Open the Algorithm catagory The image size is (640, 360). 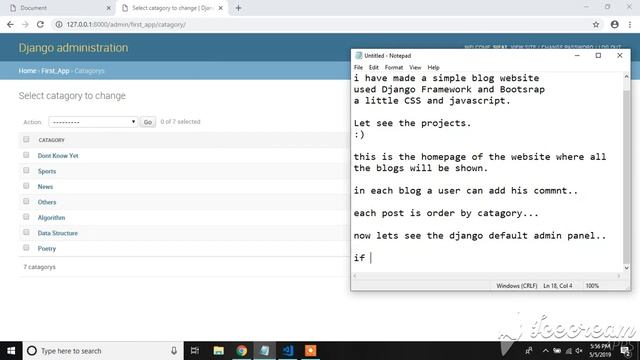tap(51, 218)
